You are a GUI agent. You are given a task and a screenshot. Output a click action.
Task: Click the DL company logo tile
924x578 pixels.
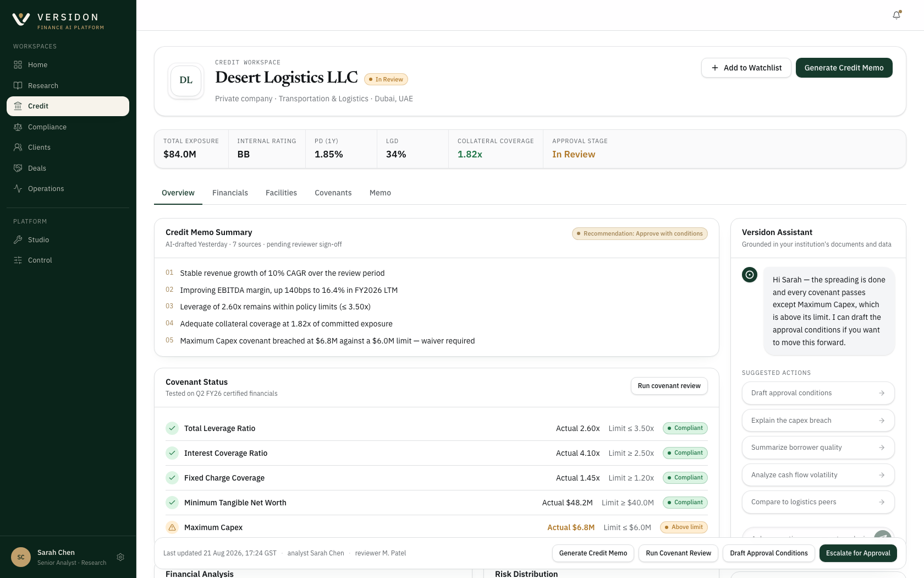pyautogui.click(x=186, y=81)
